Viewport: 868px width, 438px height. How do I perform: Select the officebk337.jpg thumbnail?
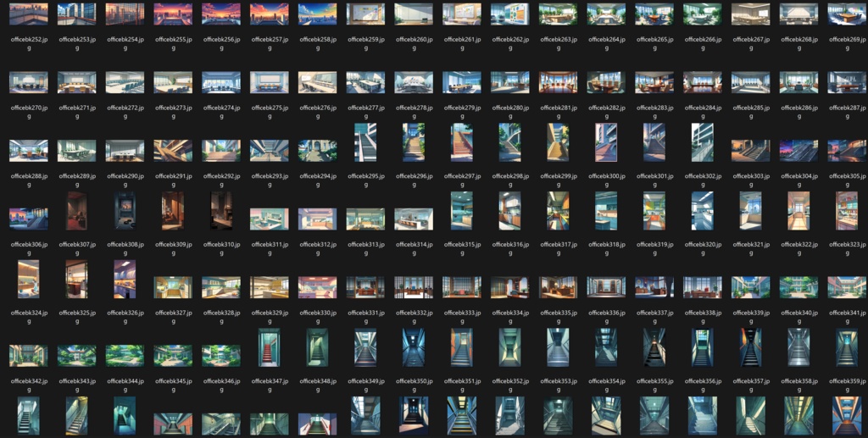point(655,287)
